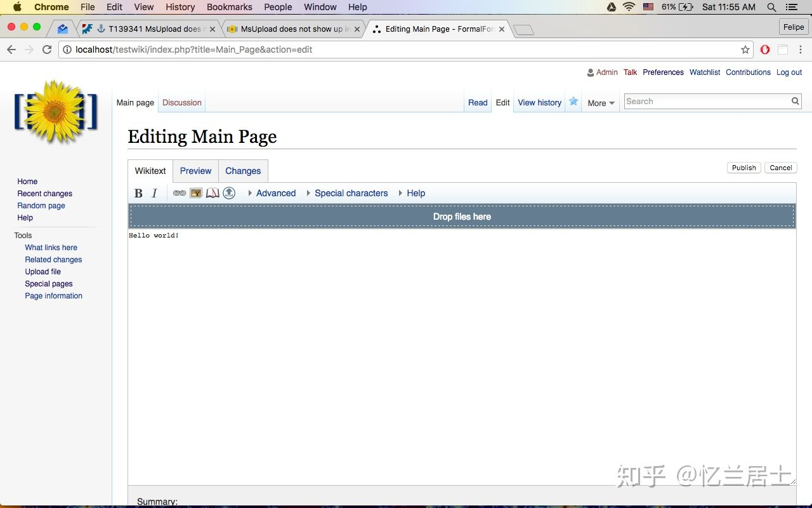Open the More dropdown menu

[601, 103]
